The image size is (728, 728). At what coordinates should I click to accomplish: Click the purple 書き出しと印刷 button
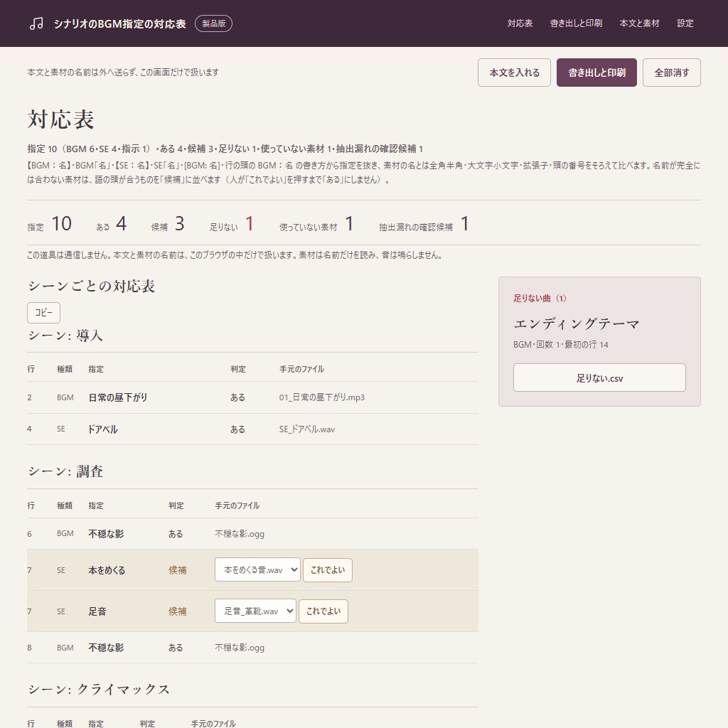tap(596, 73)
